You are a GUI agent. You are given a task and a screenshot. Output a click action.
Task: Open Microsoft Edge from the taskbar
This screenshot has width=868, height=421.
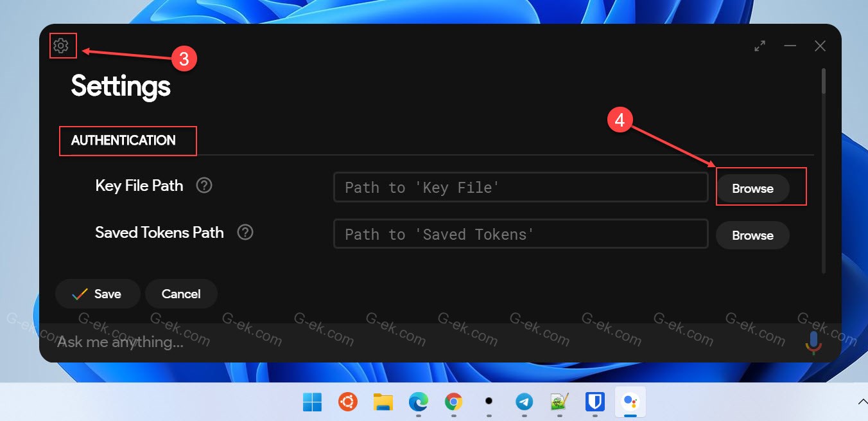point(419,402)
